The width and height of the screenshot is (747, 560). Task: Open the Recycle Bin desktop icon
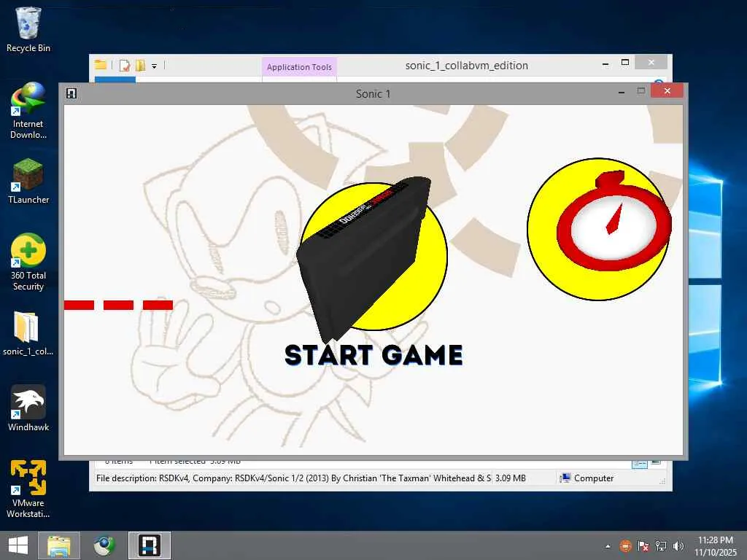point(28,29)
